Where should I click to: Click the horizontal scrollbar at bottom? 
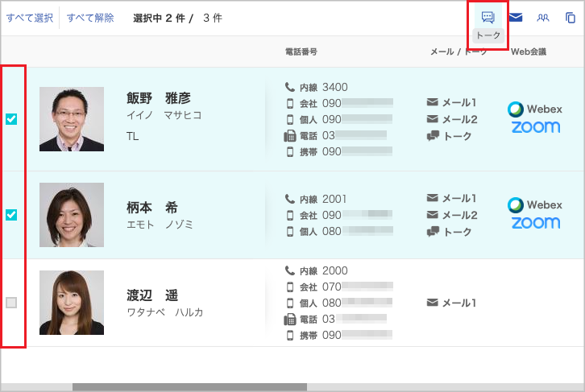click(x=189, y=387)
